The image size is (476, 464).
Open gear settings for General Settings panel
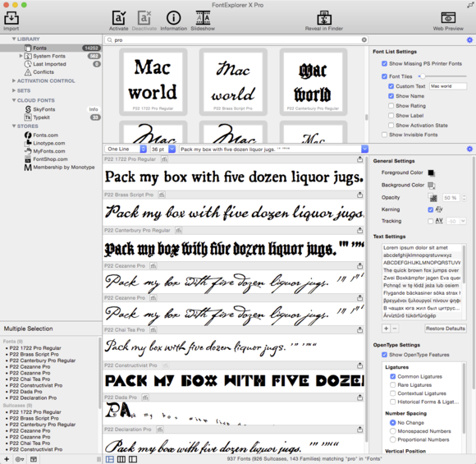point(469,149)
